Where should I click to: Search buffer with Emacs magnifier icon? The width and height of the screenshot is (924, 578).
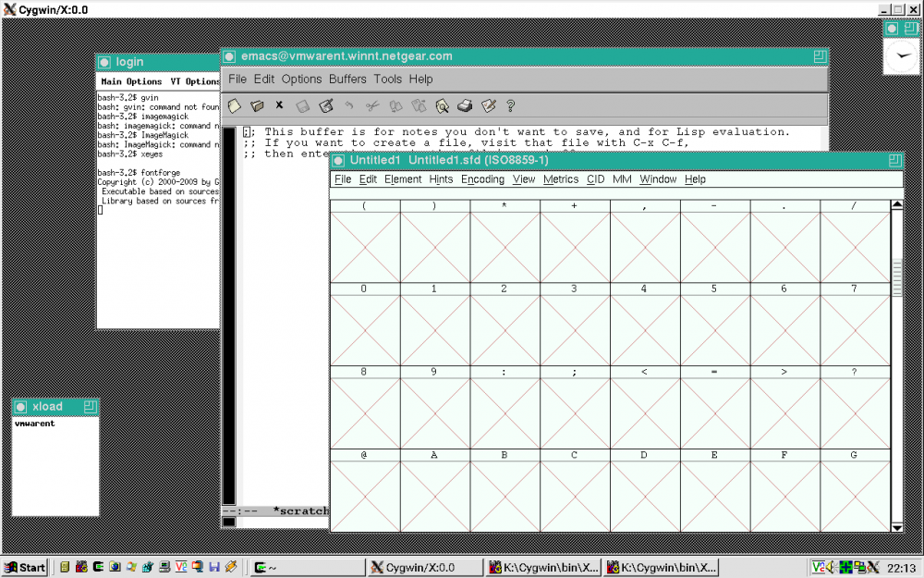click(x=443, y=105)
